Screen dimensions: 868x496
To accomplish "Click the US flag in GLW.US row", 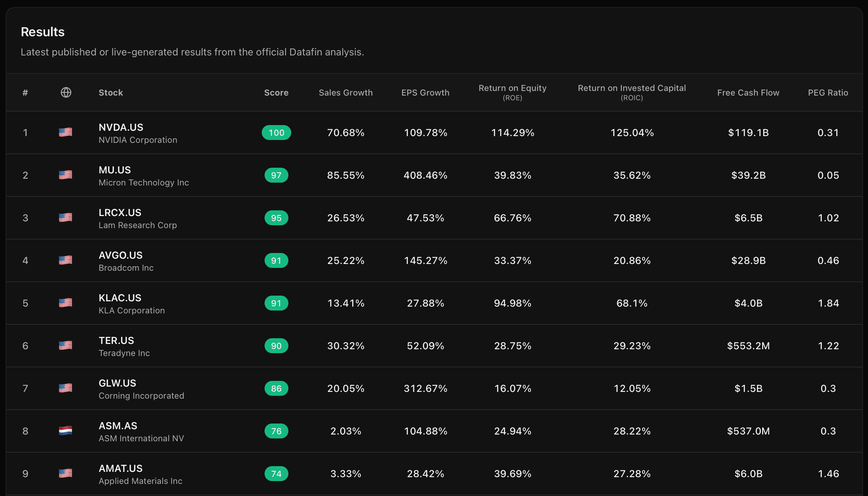I will 65,388.
